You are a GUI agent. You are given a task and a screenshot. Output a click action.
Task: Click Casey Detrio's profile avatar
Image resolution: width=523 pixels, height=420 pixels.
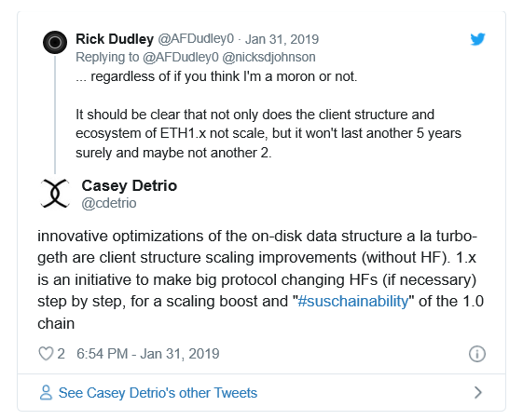55,193
